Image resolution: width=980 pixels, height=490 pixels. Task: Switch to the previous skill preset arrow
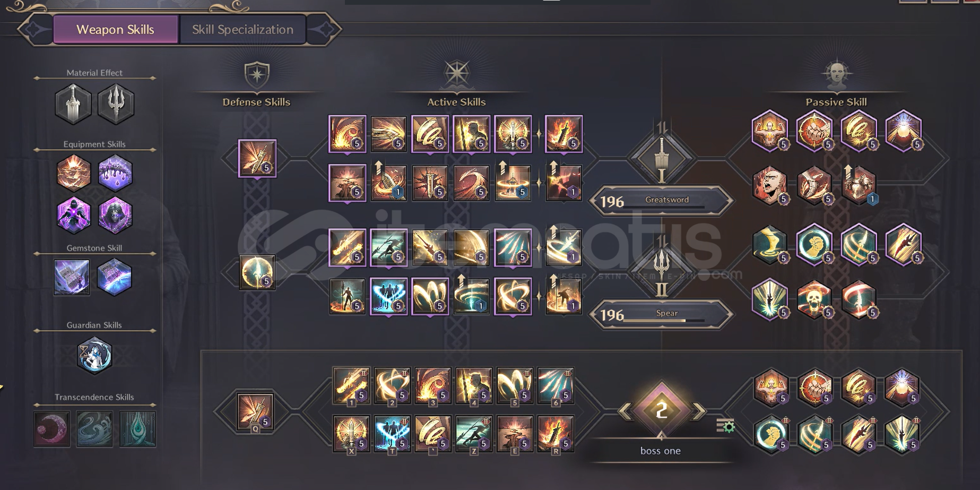[625, 410]
